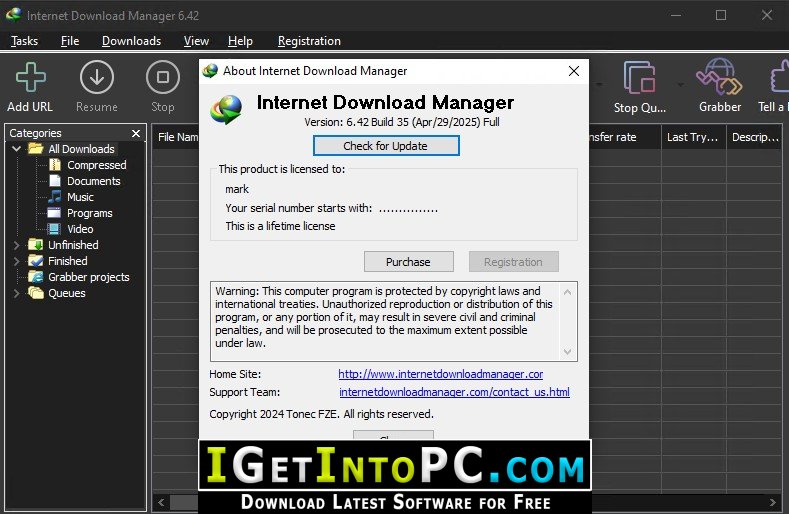Open the Tasks menu

pos(25,41)
